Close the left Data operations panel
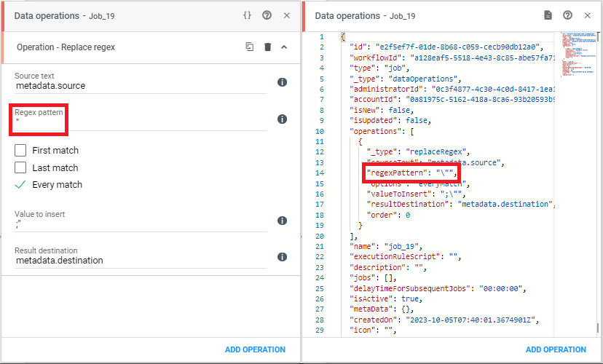This screenshot has height=364, width=603. coord(286,16)
